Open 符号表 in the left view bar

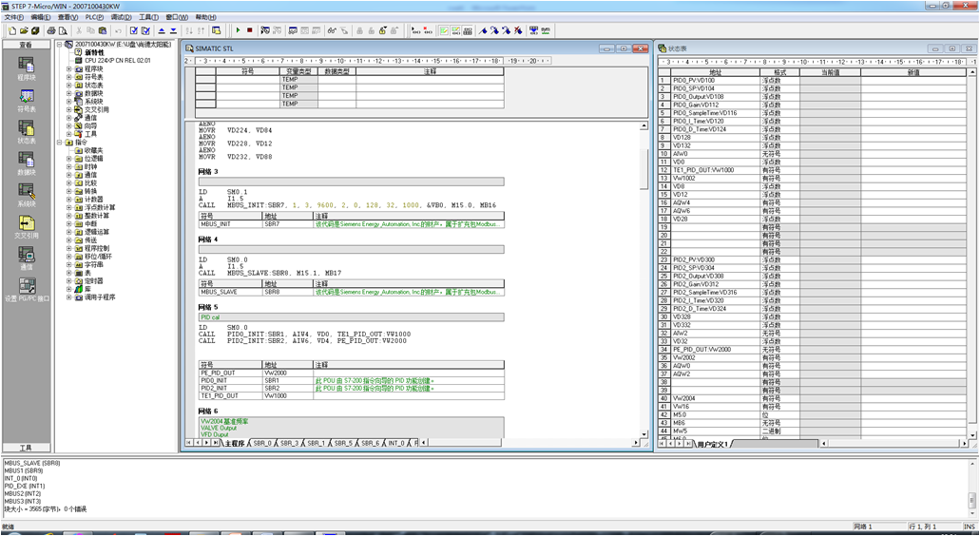click(x=26, y=100)
